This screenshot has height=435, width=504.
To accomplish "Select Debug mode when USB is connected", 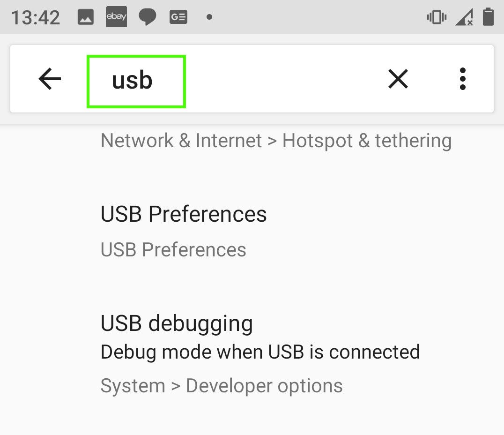I will pos(260,352).
